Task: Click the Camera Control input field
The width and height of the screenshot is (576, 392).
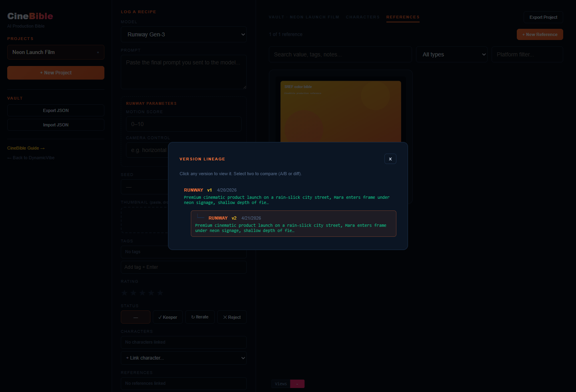Action: (147, 150)
